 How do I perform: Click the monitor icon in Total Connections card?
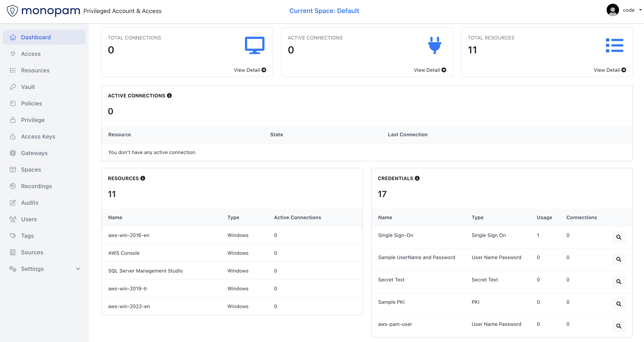coord(254,45)
